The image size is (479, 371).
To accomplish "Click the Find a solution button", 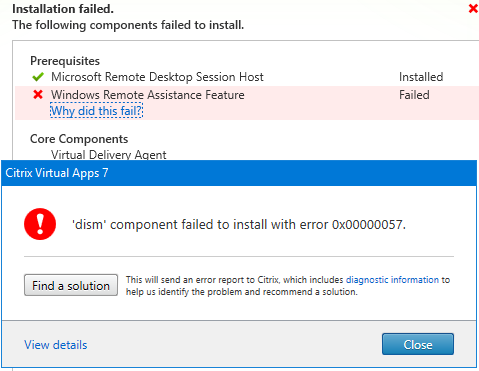I will coord(71,285).
